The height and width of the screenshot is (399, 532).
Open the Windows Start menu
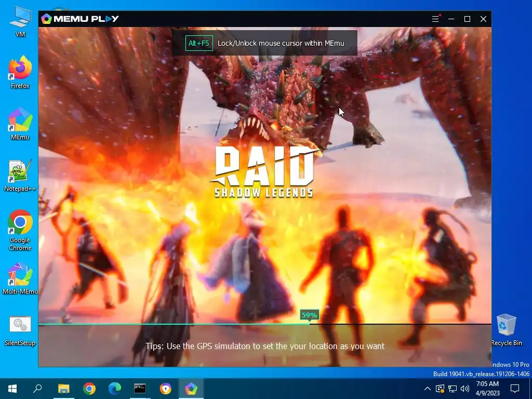(x=12, y=389)
